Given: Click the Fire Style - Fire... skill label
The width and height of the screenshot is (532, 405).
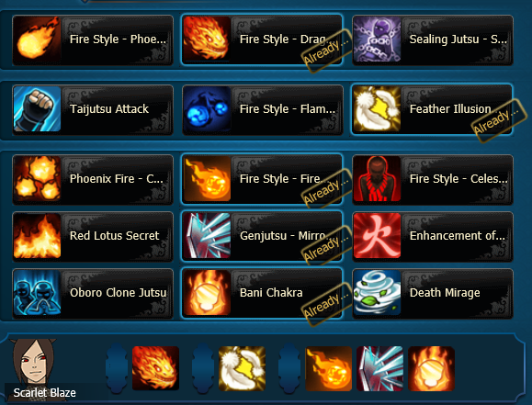Looking at the screenshot, I should click(280, 179).
